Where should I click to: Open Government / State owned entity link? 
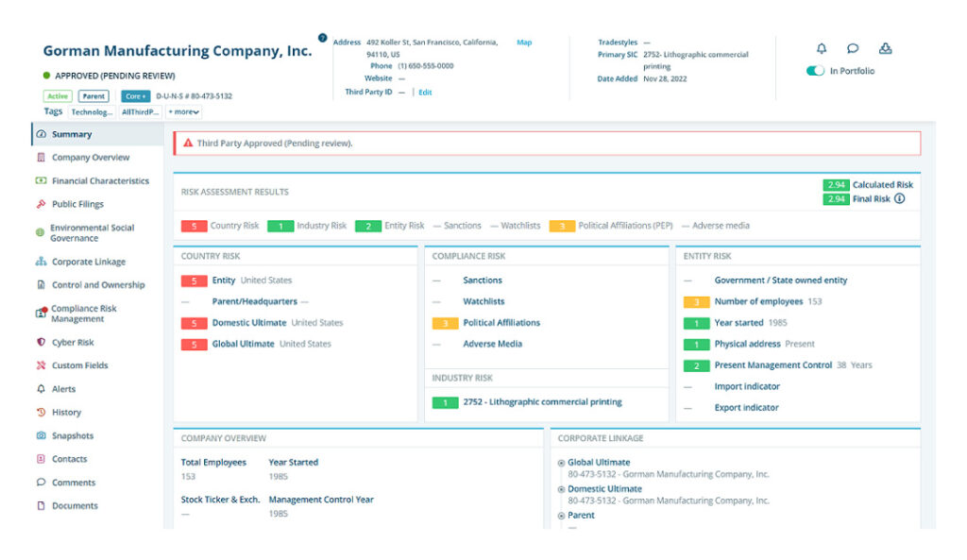(781, 280)
